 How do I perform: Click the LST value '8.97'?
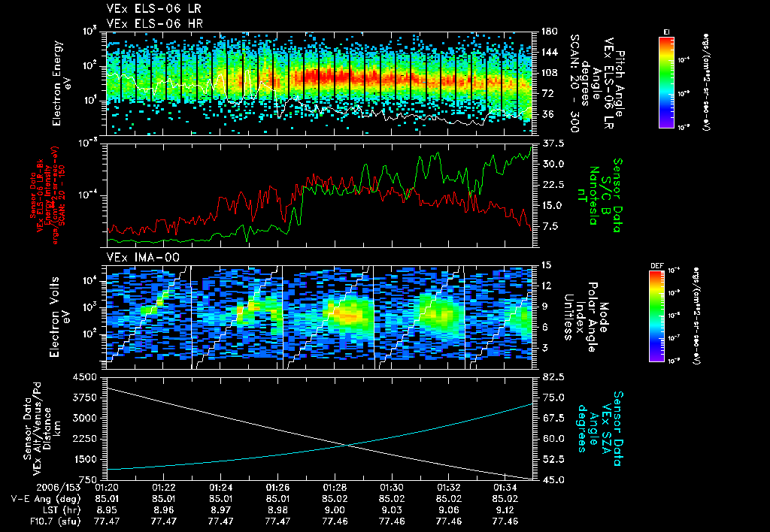pos(220,510)
